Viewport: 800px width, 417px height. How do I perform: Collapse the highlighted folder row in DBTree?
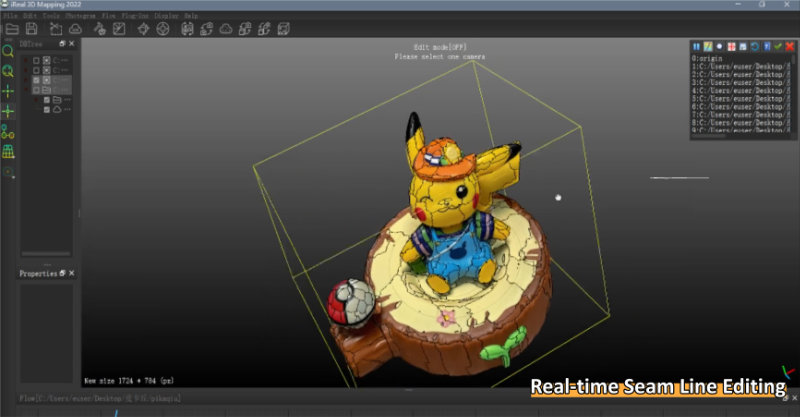(26, 90)
